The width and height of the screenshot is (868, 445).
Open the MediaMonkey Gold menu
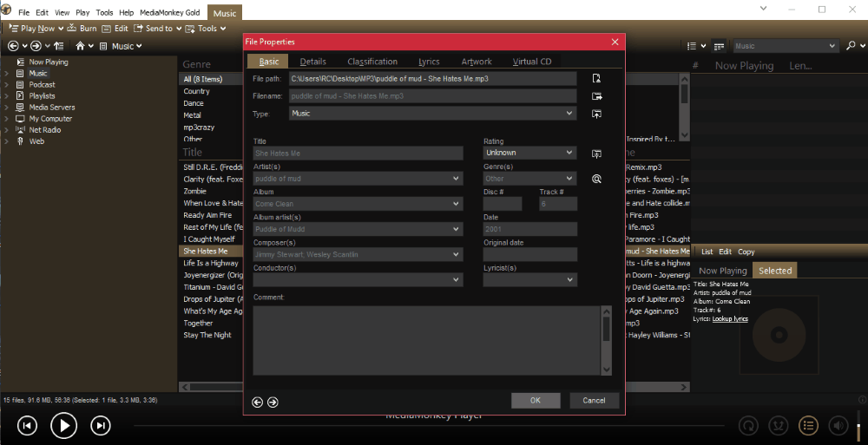[170, 12]
